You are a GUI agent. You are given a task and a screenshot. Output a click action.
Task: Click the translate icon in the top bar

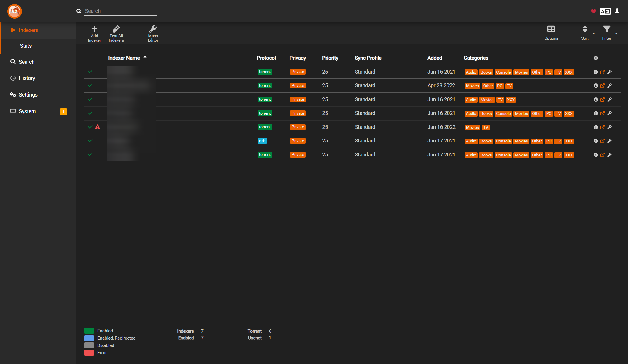pos(606,11)
